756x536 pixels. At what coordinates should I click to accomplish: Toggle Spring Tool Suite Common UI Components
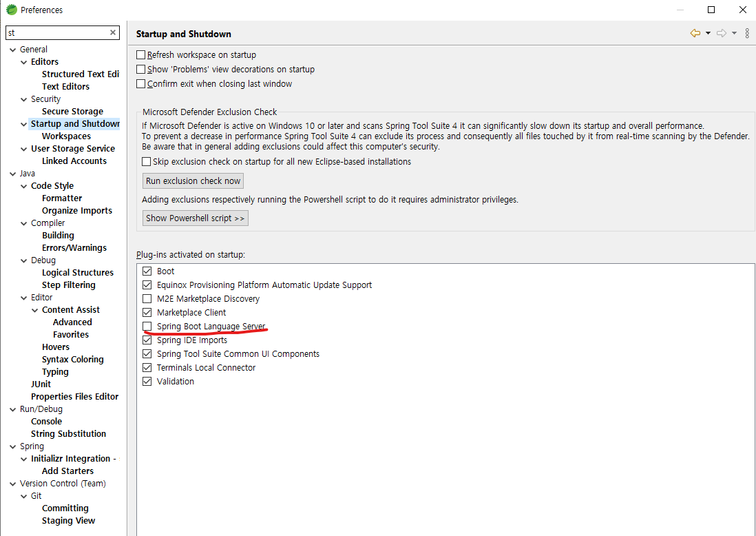(147, 353)
